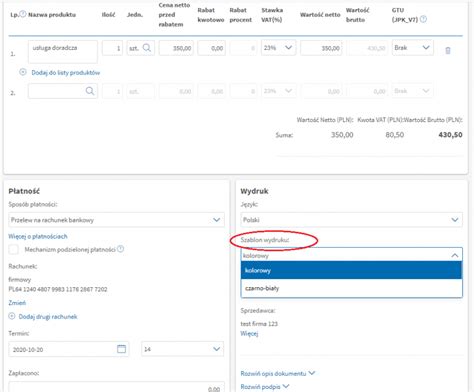The height and width of the screenshot is (392, 474).
Task: Edit Cena netto field 350,00 in row 1
Action: coord(176,48)
